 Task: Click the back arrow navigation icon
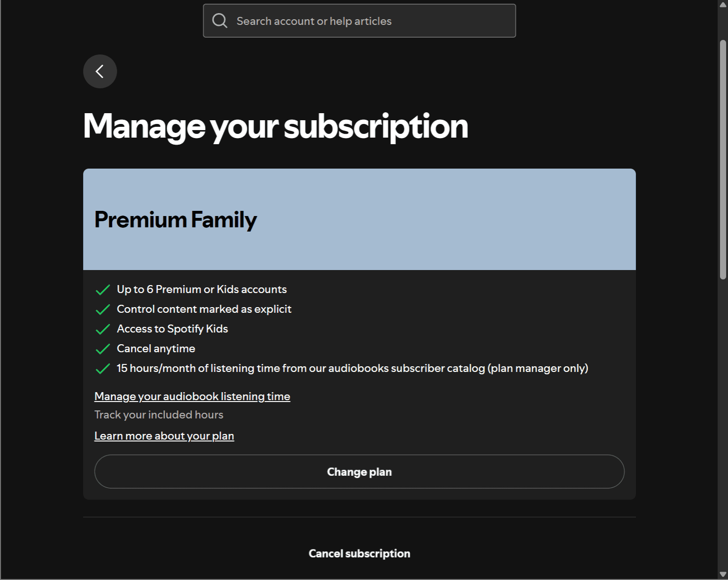pyautogui.click(x=100, y=71)
